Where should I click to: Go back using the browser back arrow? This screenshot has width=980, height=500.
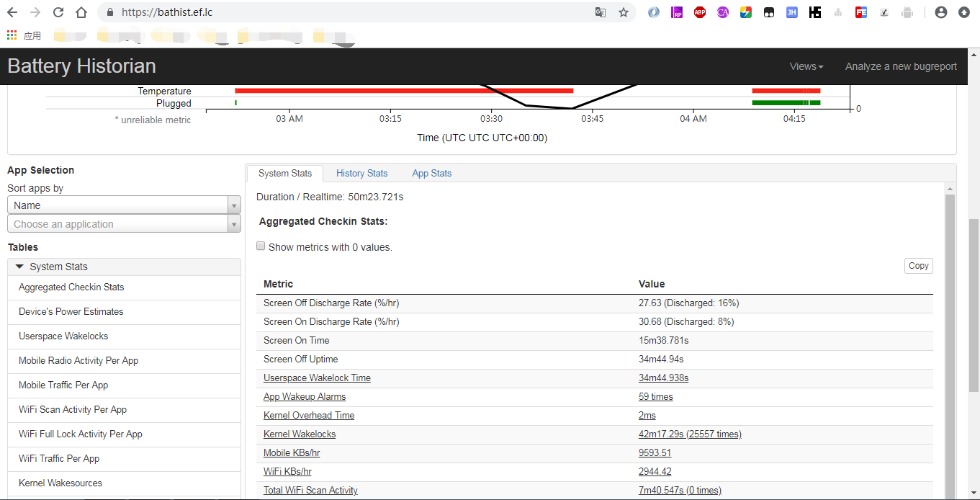[x=12, y=12]
